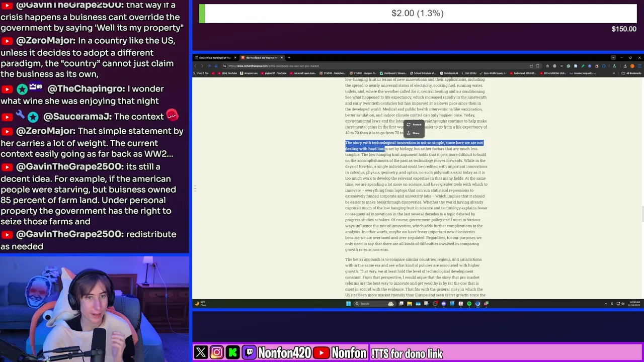The width and height of the screenshot is (644, 362).
Task: Open the Zero-Width Space bookmark
Action: (493, 73)
